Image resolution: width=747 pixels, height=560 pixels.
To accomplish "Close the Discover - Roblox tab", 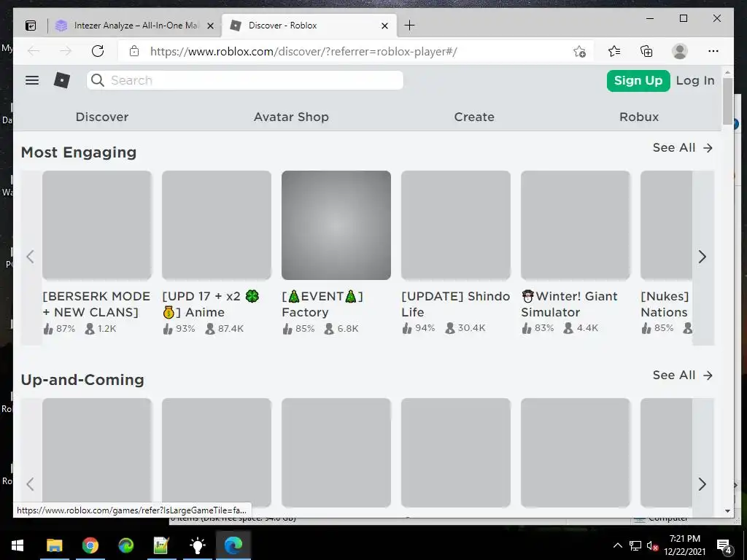I will [385, 26].
